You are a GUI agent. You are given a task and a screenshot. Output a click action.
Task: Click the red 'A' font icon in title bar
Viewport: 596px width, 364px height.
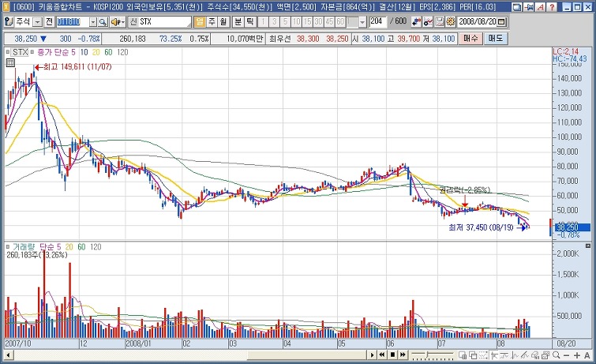point(541,6)
